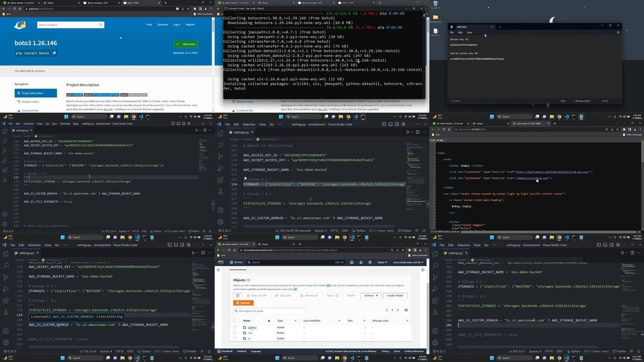This screenshot has width=644, height=362.
Task: Refresh the S3 Objects list
Action: click(237, 296)
